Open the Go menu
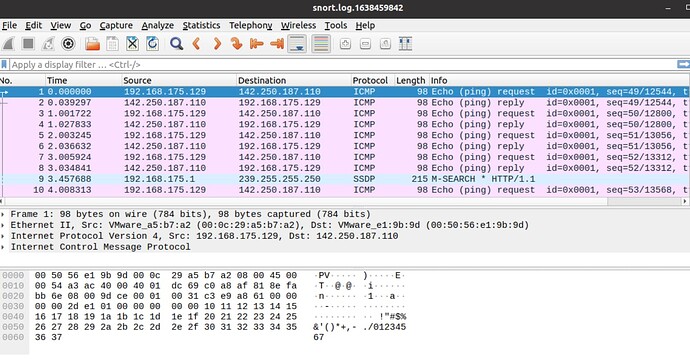The width and height of the screenshot is (690, 364). [85, 26]
